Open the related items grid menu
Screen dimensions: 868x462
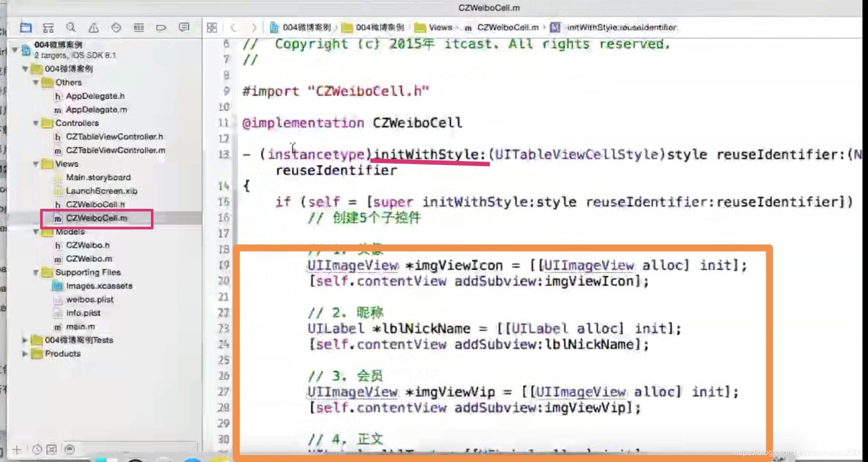212,28
